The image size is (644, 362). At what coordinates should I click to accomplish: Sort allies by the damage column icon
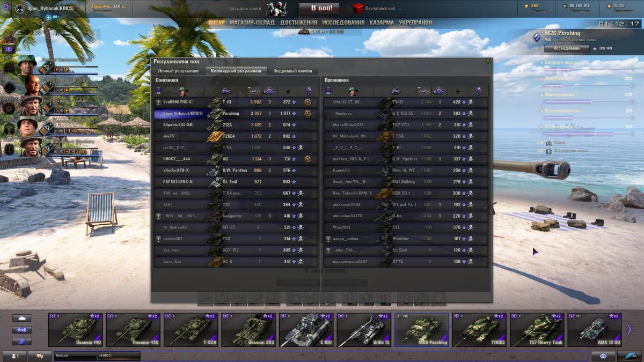coord(255,91)
